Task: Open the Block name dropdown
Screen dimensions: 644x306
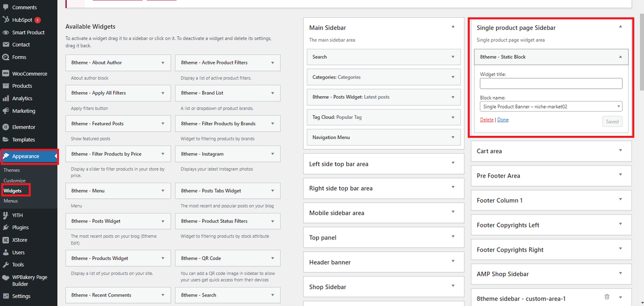Action: (551, 107)
